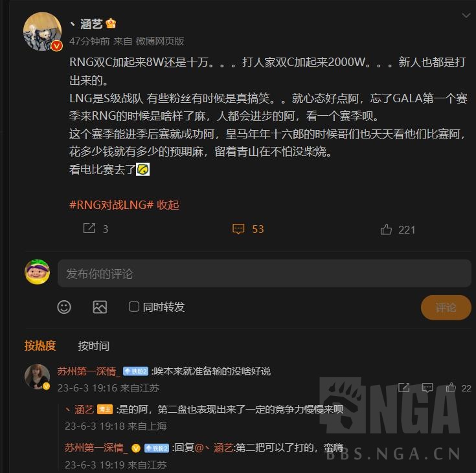
Task: Click the image upload icon in comment box
Action: 100,307
